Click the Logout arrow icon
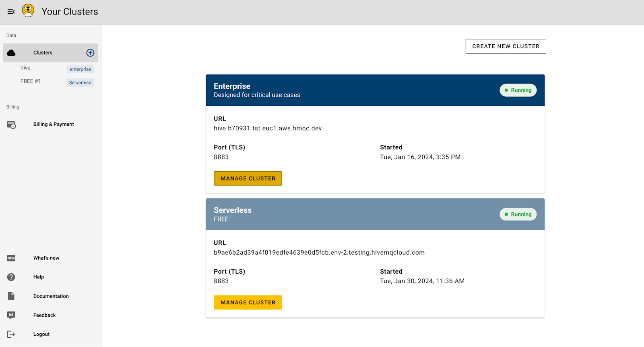Image resolution: width=644 pixels, height=347 pixels. [x=11, y=334]
